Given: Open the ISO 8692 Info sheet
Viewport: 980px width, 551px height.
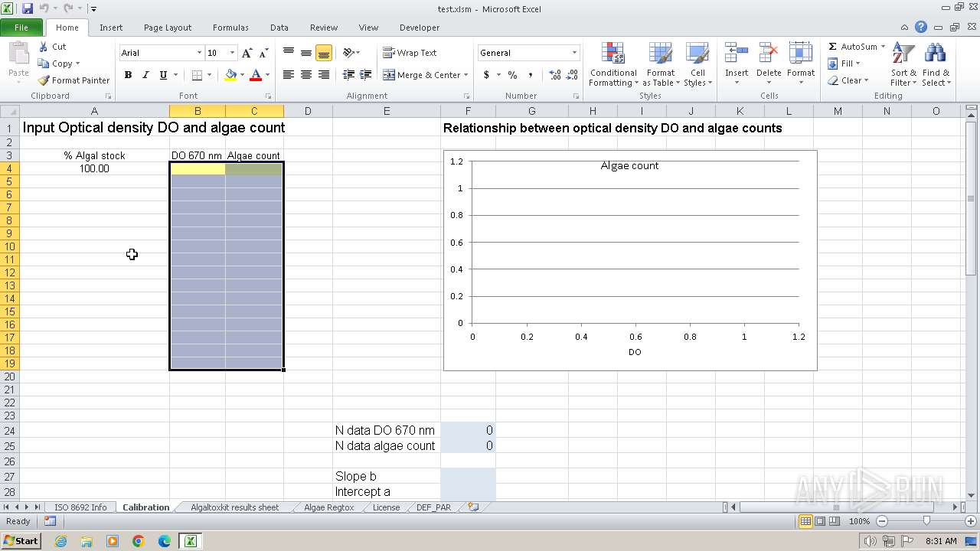Looking at the screenshot, I should click(x=80, y=507).
